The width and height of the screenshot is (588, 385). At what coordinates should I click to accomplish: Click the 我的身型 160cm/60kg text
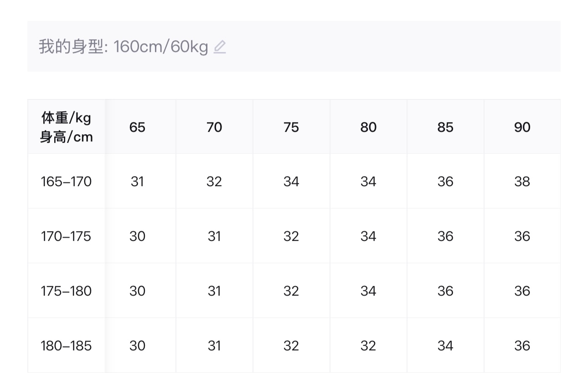point(124,47)
